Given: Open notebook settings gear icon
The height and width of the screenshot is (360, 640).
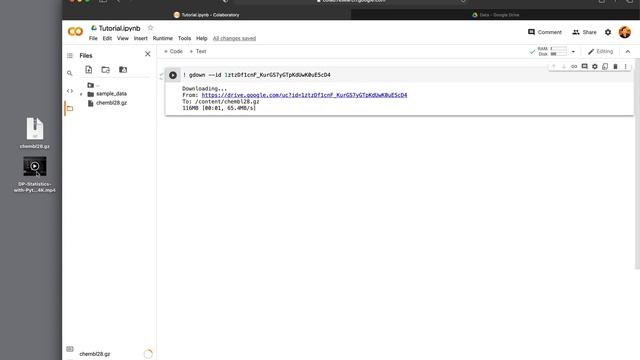Looking at the screenshot, I should click(608, 32).
